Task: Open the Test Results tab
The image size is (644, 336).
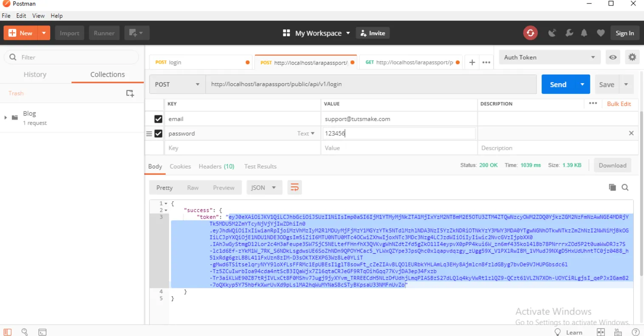Action: pos(260,166)
